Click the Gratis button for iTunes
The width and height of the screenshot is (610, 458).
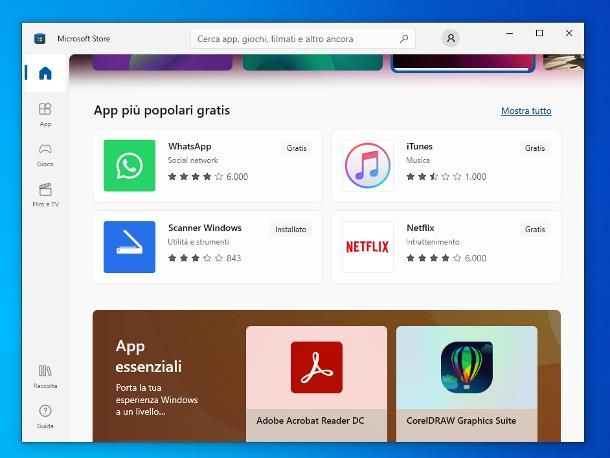click(x=535, y=148)
